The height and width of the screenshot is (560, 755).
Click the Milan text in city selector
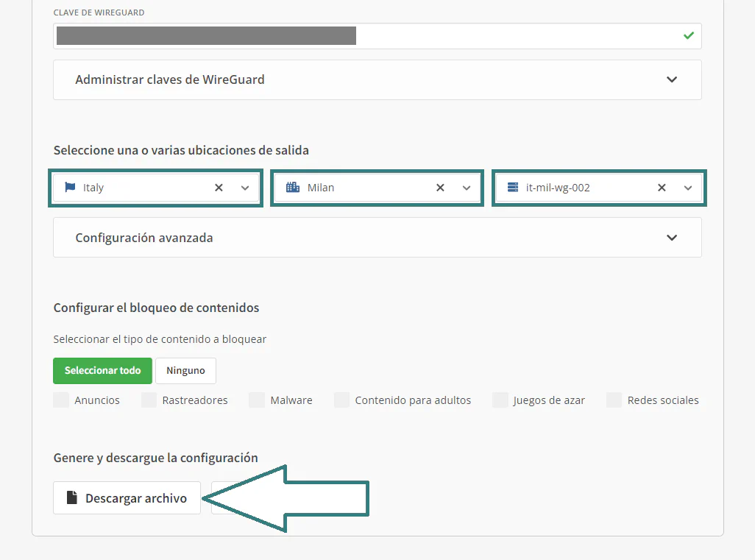pos(321,188)
